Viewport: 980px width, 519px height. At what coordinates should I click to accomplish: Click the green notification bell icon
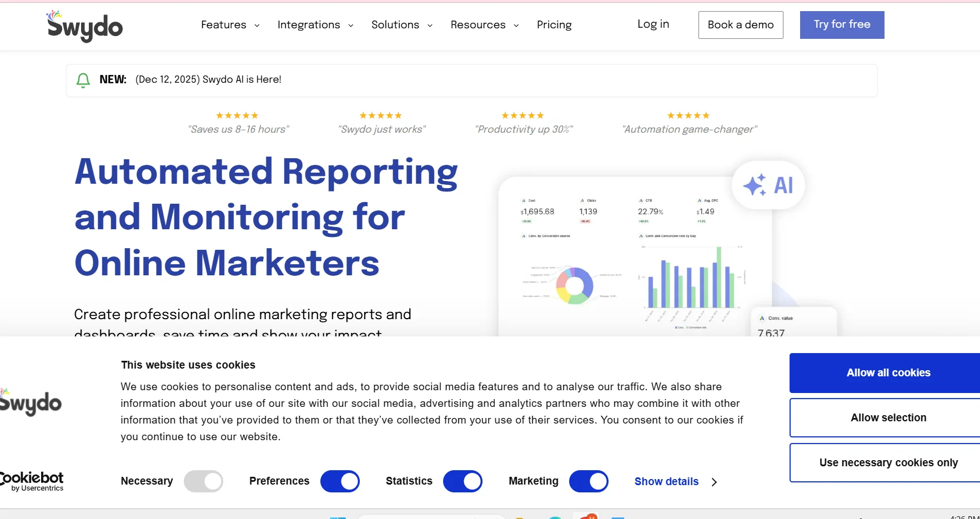click(x=83, y=80)
